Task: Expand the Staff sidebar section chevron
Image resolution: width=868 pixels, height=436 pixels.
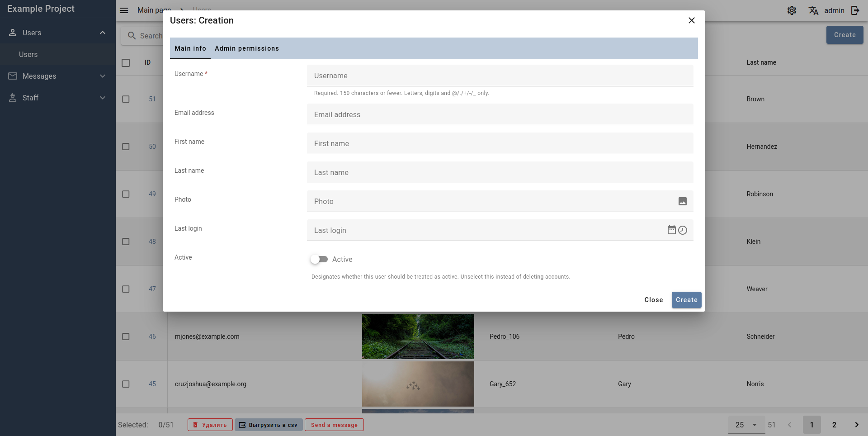Action: point(103,98)
